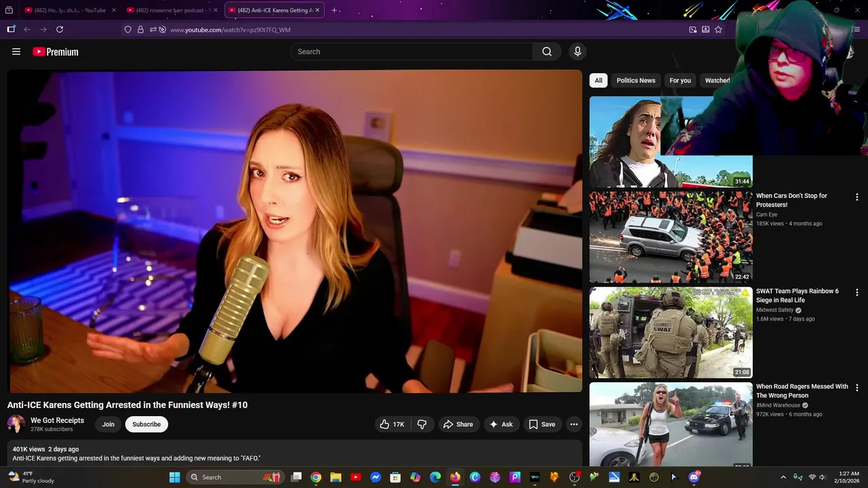Open title When Road Ragers Messed With
The image size is (868, 488).
(x=802, y=391)
